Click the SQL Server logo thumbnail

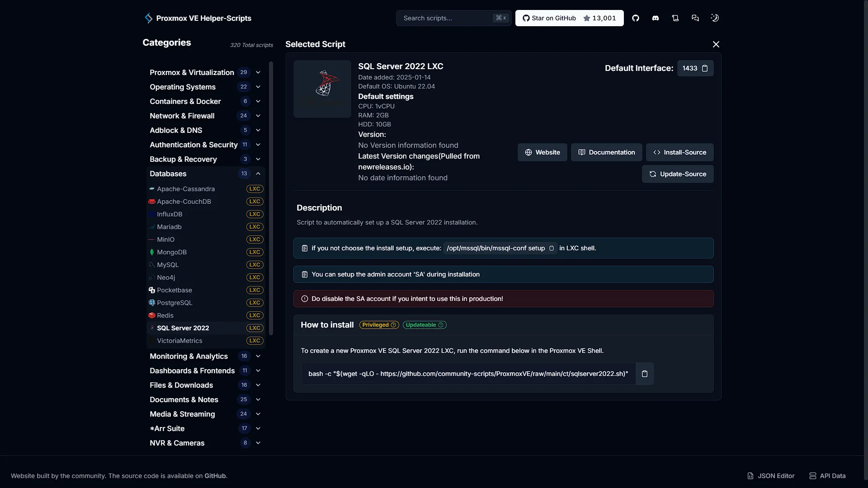coord(322,89)
